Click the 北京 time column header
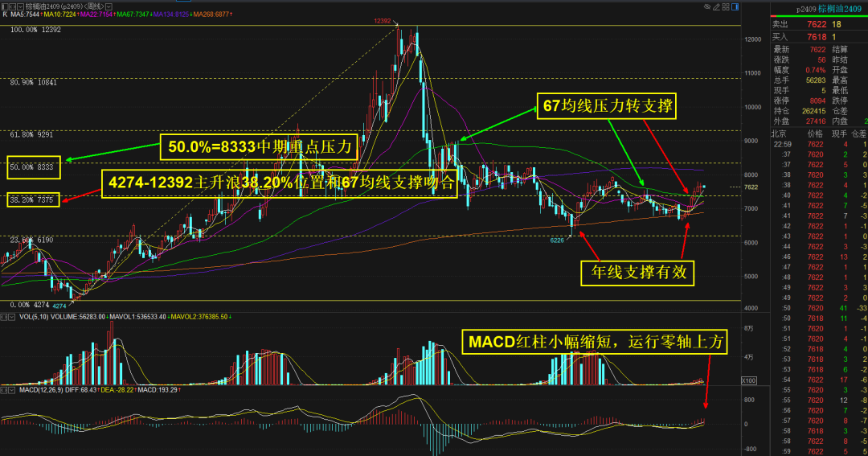 pos(779,134)
